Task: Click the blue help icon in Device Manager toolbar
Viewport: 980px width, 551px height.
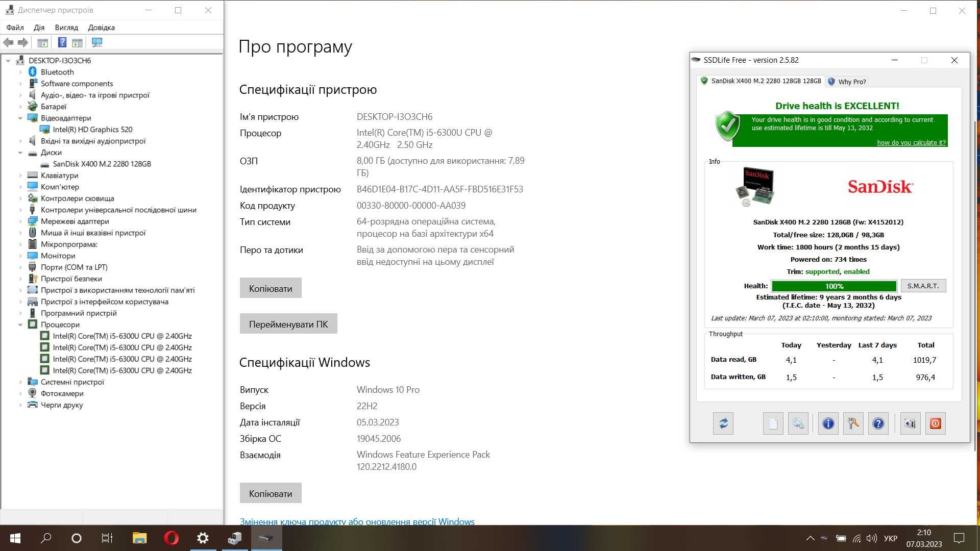Action: 62,43
